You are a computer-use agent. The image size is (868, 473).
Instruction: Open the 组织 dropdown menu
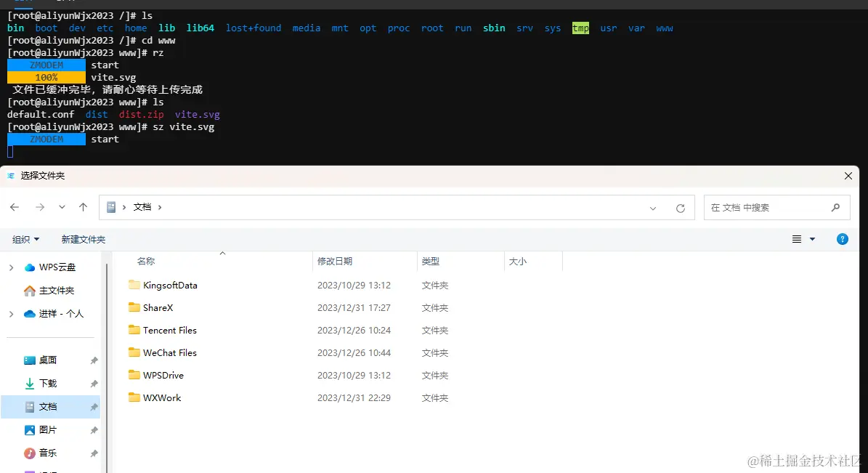coord(25,239)
